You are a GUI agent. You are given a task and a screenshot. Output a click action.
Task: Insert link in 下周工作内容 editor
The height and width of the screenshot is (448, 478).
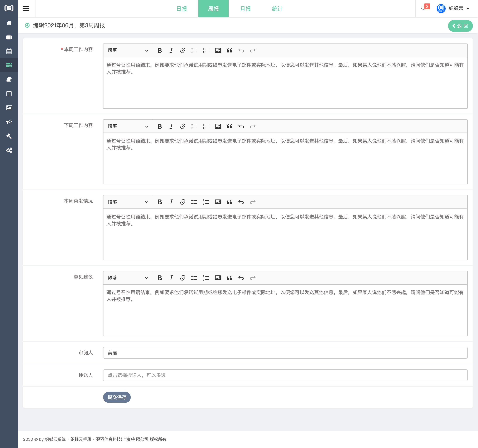pyautogui.click(x=182, y=126)
